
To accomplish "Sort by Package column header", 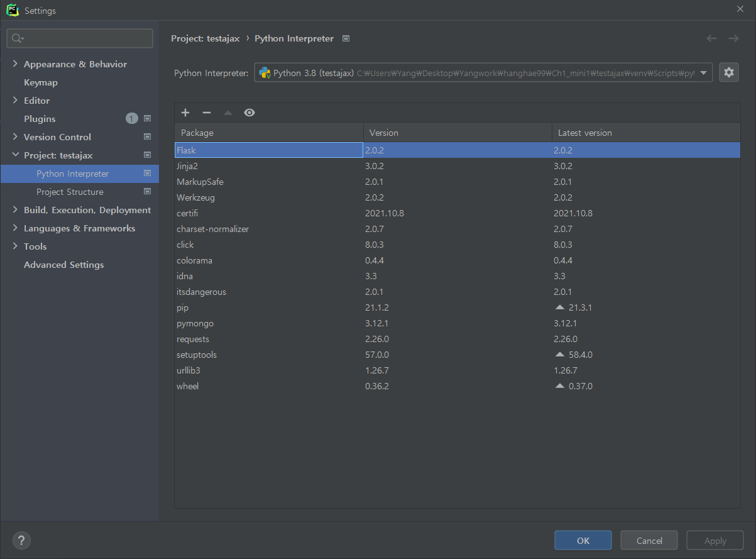I will tap(269, 133).
